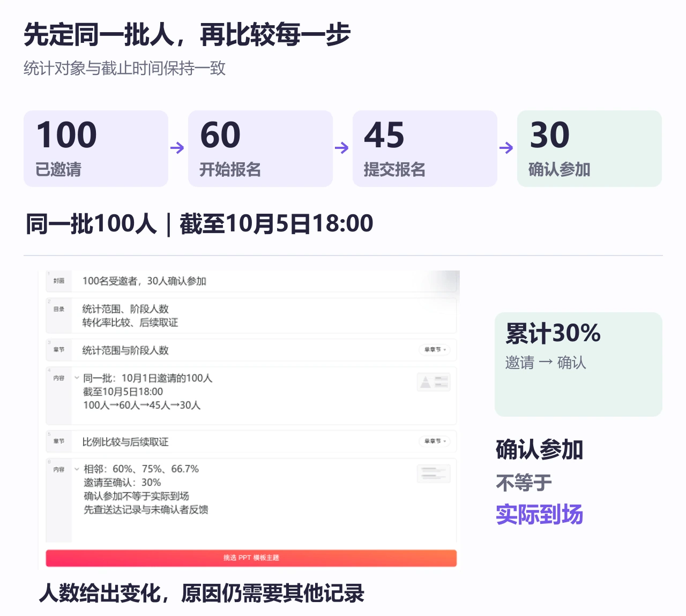This screenshot has height=616, width=686.
Task: Click the subtitle 统计对象与截止时间保持一致
Action: pos(125,69)
